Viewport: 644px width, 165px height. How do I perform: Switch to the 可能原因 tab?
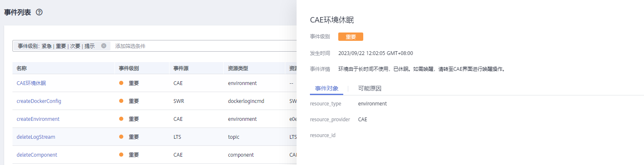click(369, 88)
